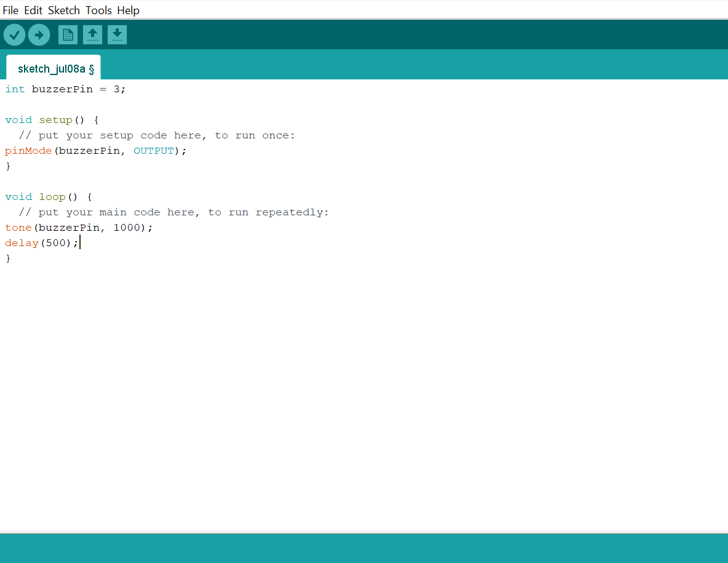Open the Help menu

click(x=128, y=10)
